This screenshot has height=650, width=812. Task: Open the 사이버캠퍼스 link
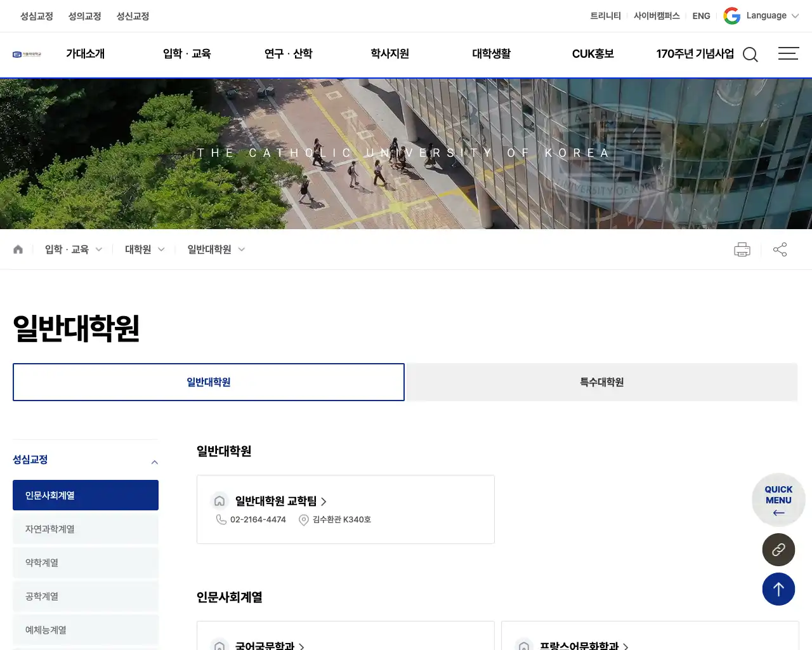657,16
